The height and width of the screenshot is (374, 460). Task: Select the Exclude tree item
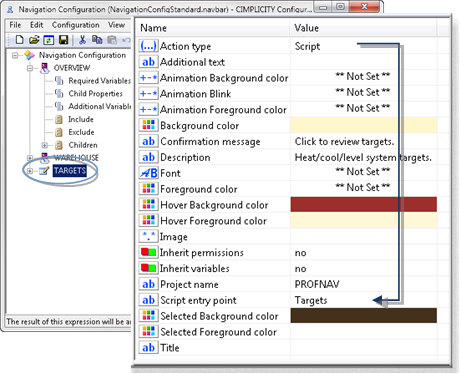click(x=81, y=132)
